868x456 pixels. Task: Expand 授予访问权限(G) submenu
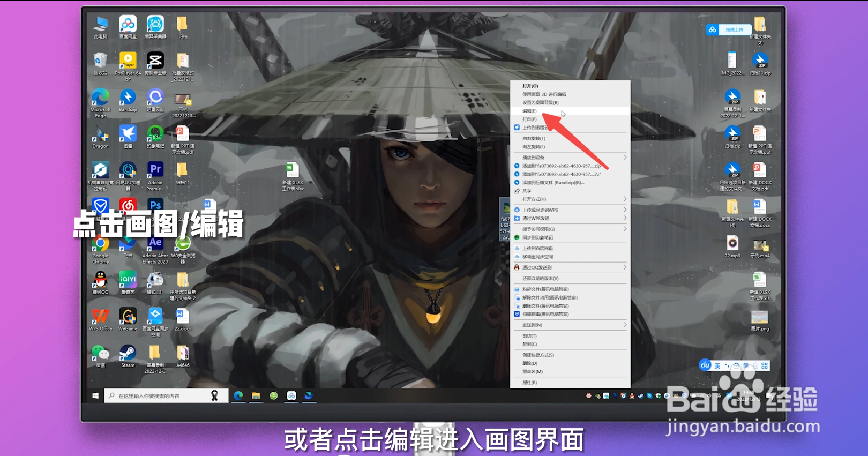tap(570, 229)
